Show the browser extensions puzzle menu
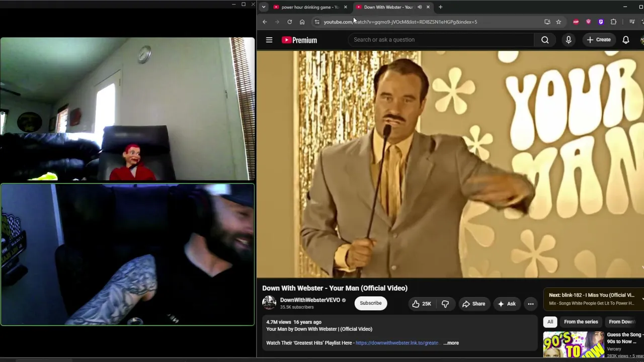 [x=613, y=22]
